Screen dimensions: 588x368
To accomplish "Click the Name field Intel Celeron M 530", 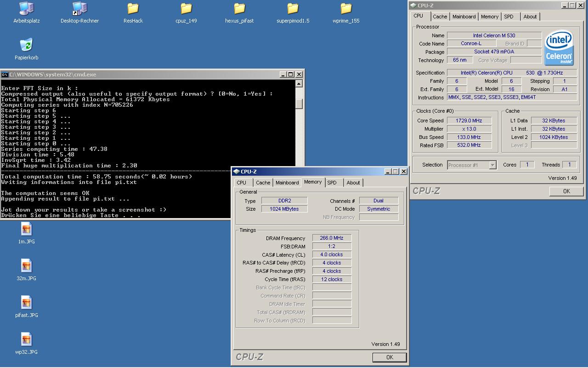I will 494,35.
